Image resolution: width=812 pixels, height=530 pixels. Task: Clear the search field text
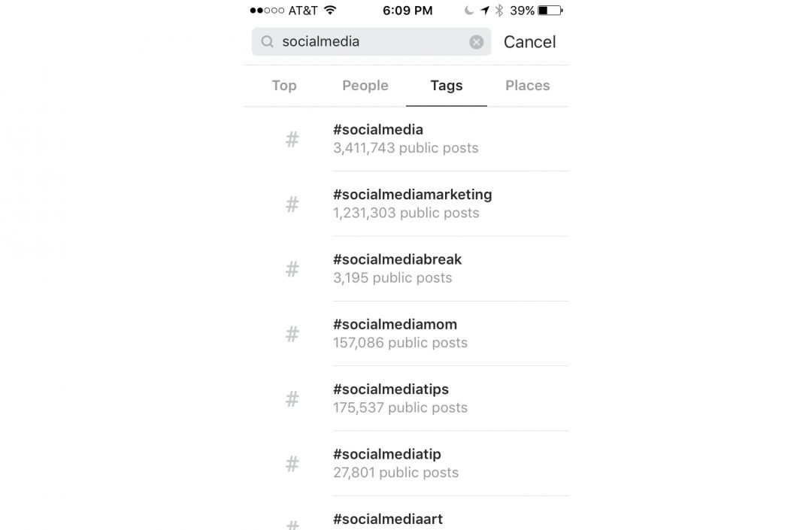(x=476, y=42)
